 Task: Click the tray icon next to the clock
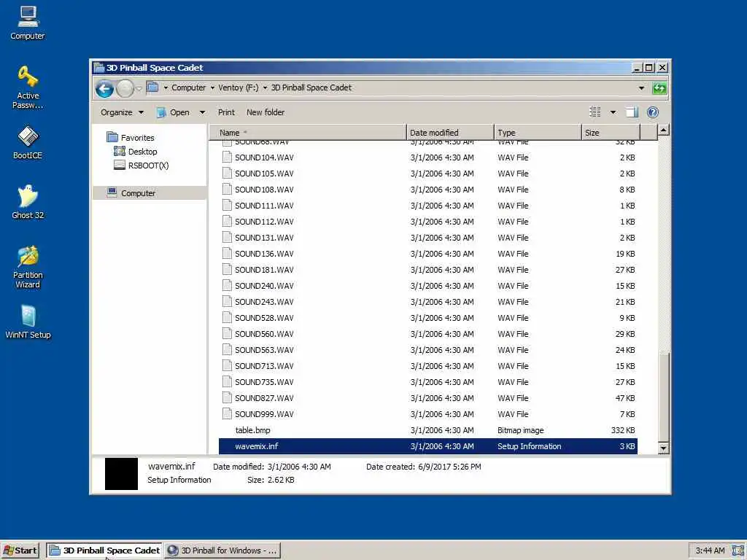coord(738,551)
